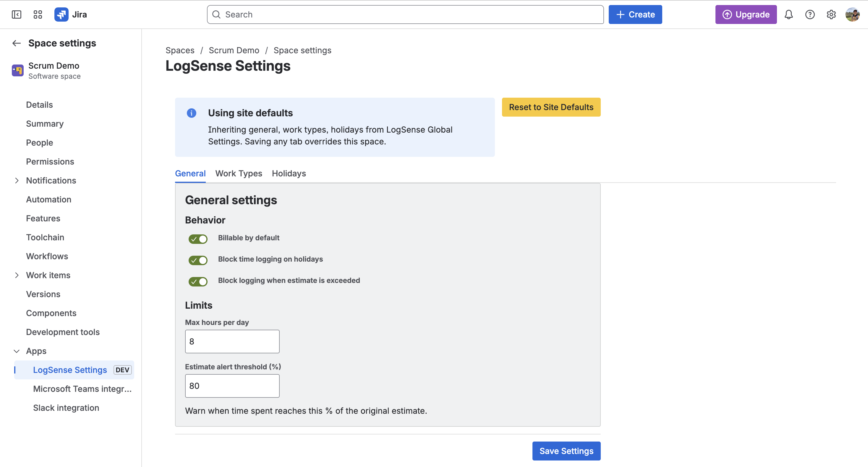Image resolution: width=868 pixels, height=467 pixels.
Task: Click Save Settings
Action: pos(566,451)
